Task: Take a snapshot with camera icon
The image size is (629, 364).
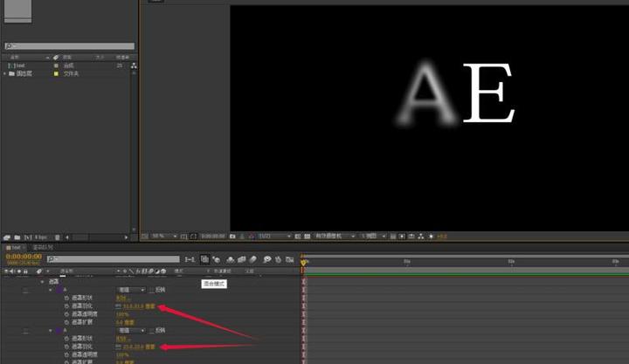Action: coord(232,237)
